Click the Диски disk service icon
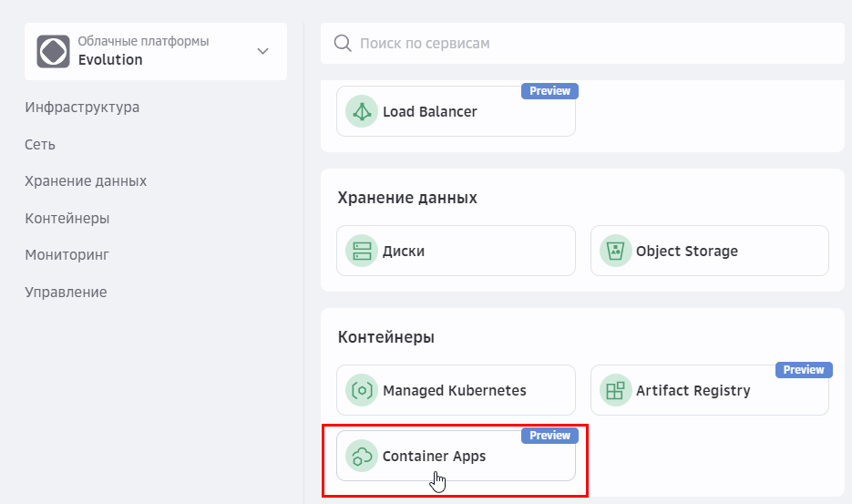The height and width of the screenshot is (504, 852). (362, 251)
